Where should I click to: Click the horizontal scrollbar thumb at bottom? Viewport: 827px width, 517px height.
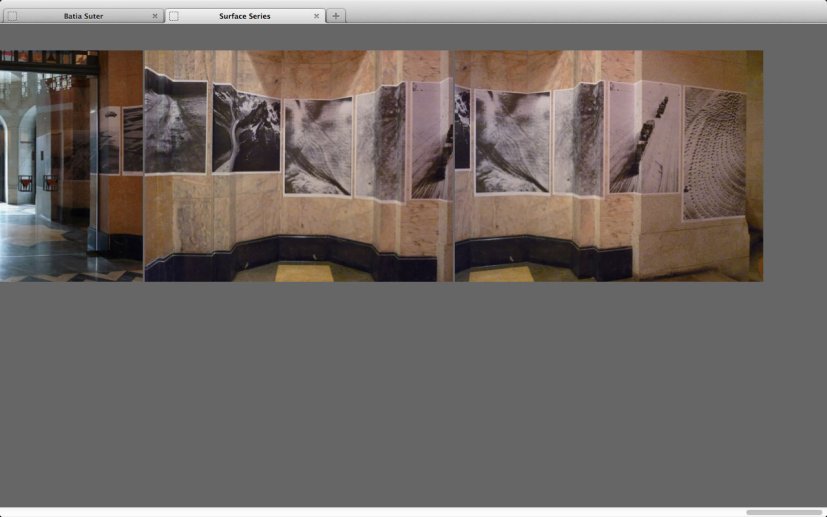click(x=785, y=512)
